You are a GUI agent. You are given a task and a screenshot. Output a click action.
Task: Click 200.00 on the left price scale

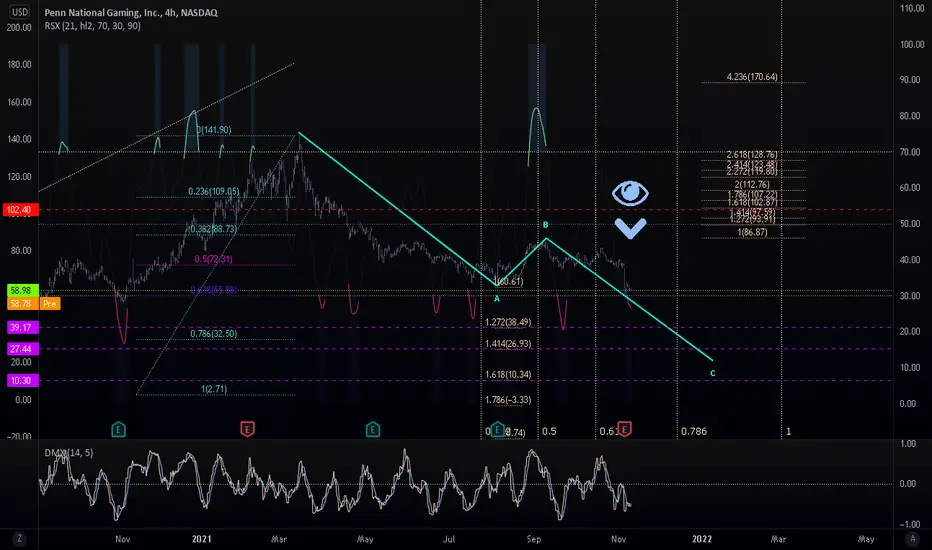click(19, 27)
